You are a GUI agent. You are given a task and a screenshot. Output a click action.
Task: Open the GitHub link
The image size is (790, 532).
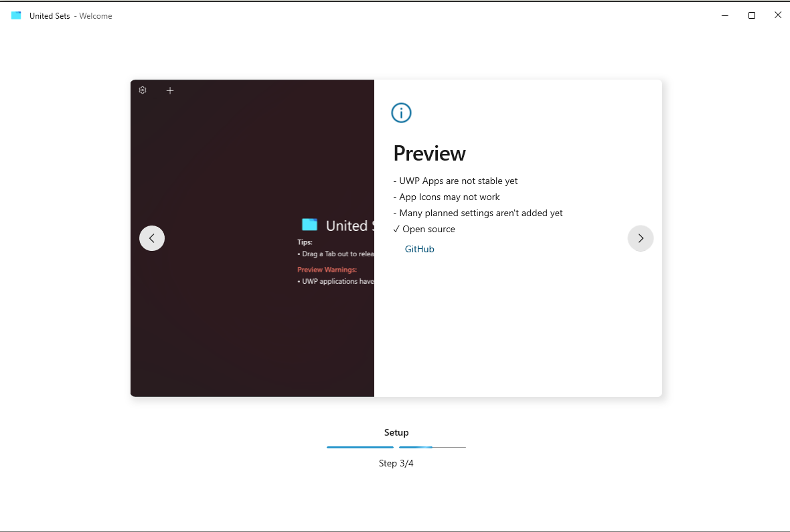pos(419,249)
